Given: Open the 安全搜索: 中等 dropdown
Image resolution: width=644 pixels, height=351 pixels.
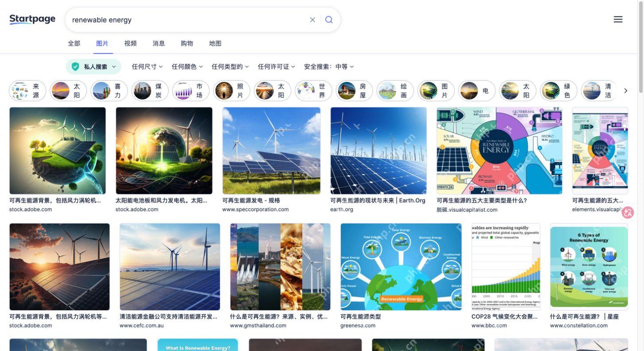Looking at the screenshot, I should pos(329,67).
